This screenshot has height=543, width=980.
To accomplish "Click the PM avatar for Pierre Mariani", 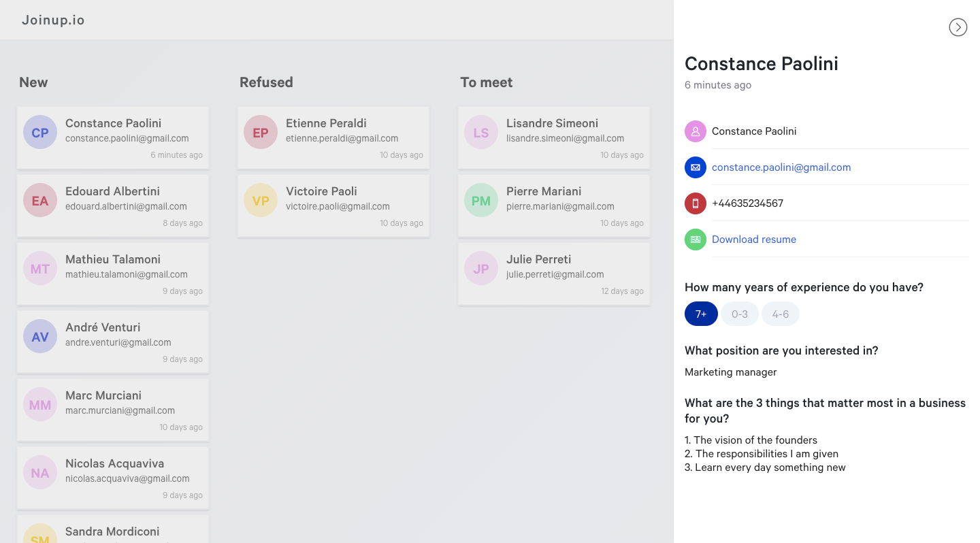I will point(481,200).
